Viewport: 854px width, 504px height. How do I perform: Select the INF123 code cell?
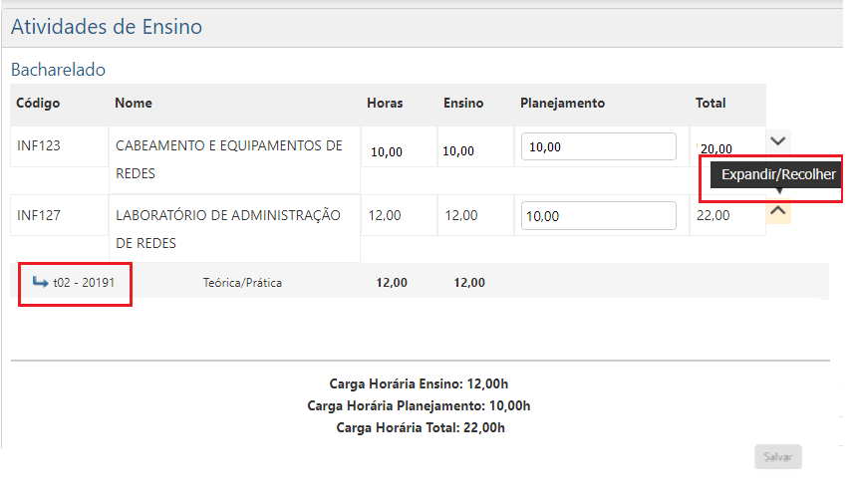(x=39, y=146)
